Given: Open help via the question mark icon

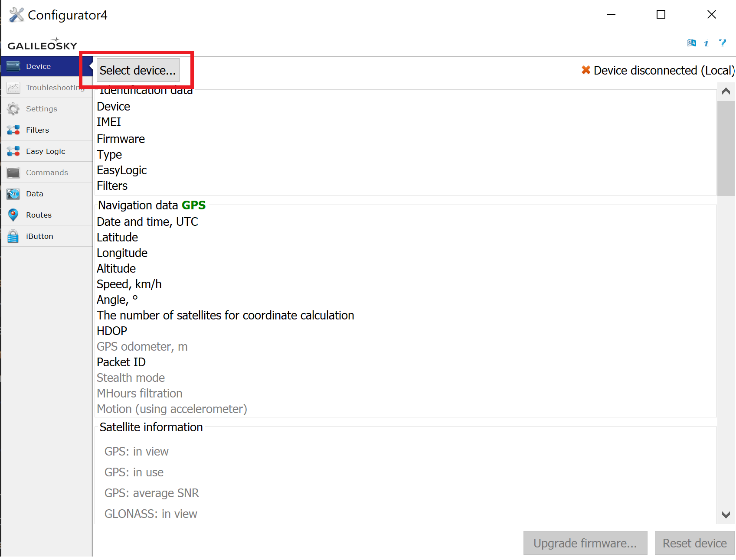Looking at the screenshot, I should [x=723, y=43].
